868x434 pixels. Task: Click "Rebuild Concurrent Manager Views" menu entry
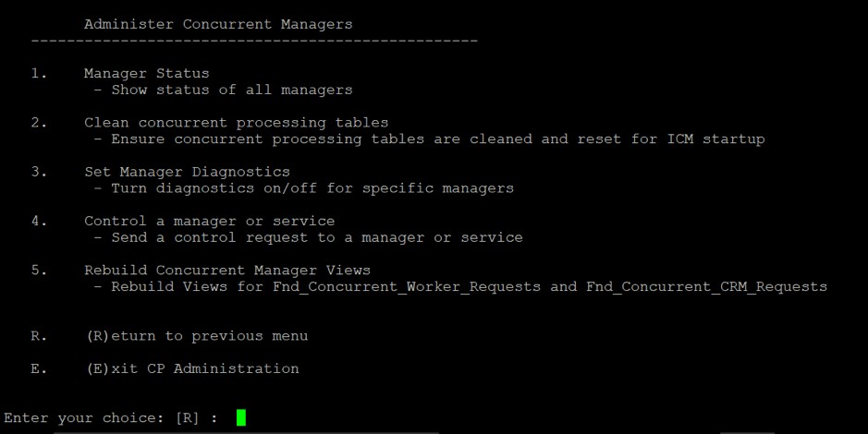pyautogui.click(x=226, y=270)
